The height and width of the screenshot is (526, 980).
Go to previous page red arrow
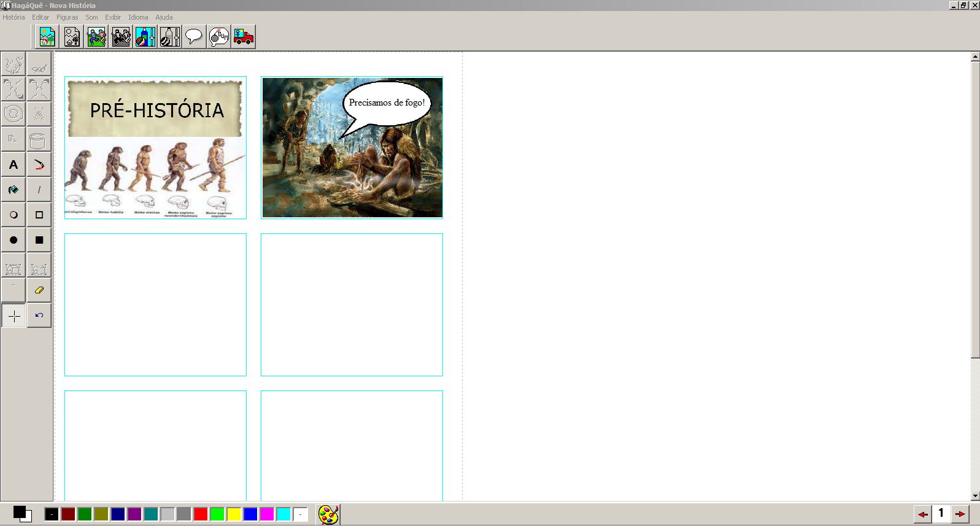[x=922, y=514]
